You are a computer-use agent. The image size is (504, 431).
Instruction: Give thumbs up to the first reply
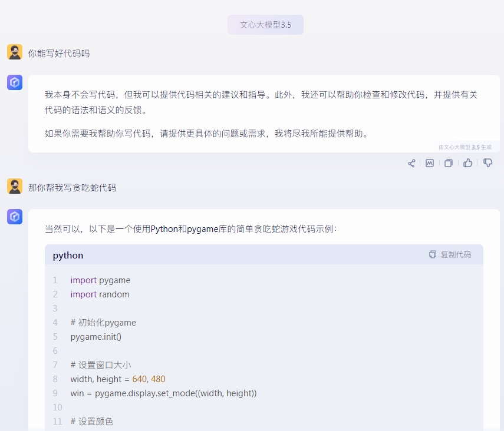467,163
